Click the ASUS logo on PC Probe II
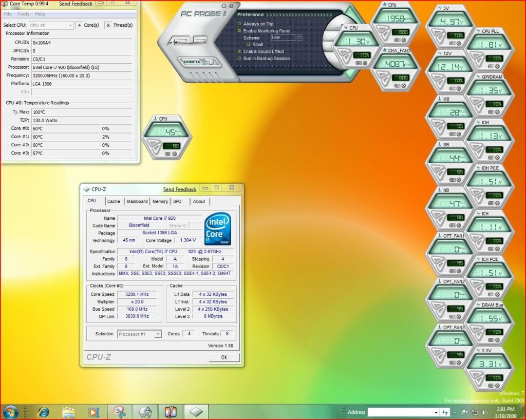 [x=187, y=41]
